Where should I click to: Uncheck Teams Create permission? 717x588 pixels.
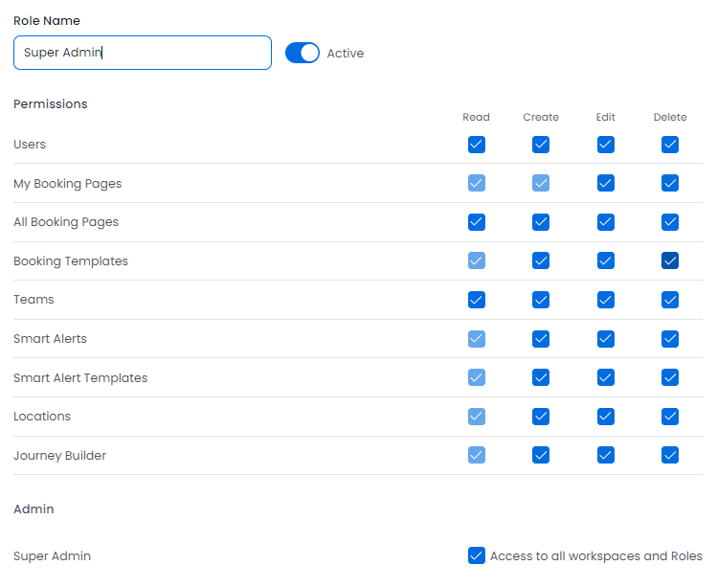click(541, 300)
